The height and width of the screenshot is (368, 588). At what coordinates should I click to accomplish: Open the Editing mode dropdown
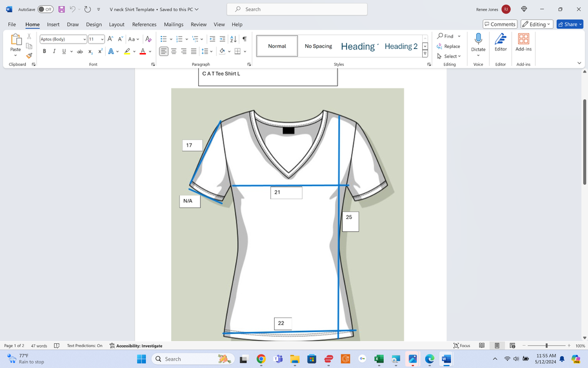[x=536, y=24]
